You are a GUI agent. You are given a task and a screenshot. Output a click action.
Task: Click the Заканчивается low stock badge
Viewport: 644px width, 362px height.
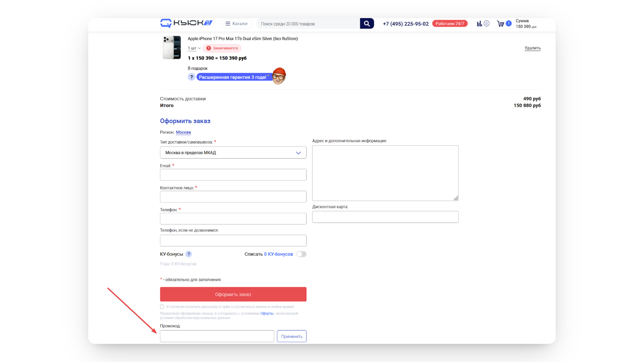point(222,48)
